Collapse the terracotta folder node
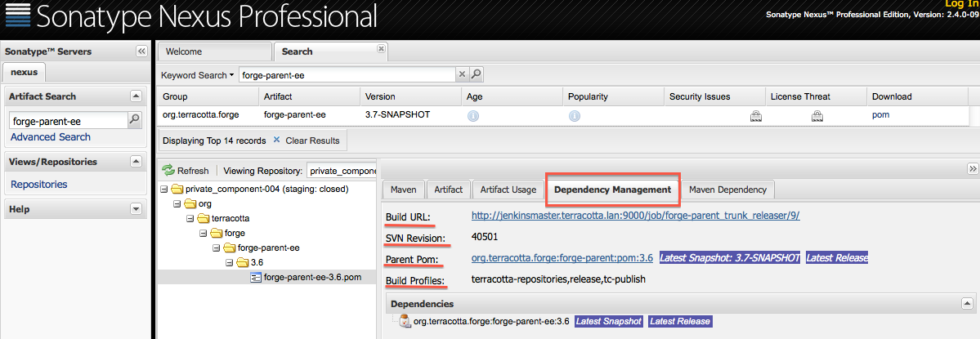 coord(190,218)
